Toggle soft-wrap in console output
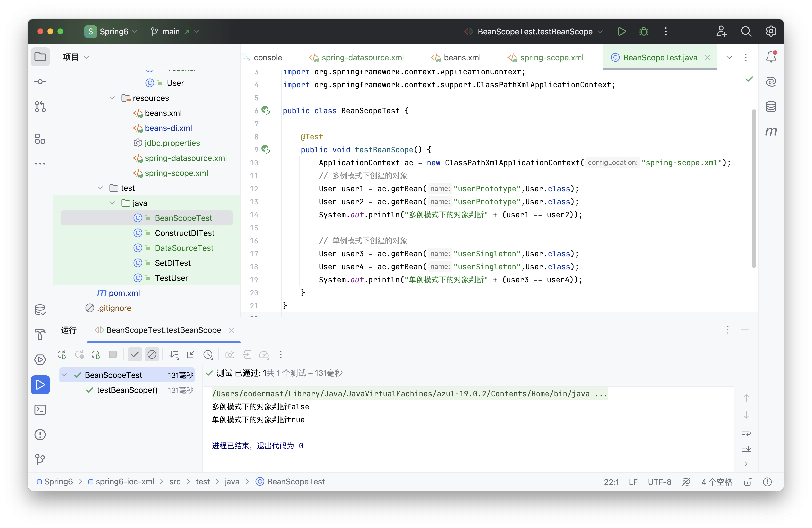 click(746, 432)
